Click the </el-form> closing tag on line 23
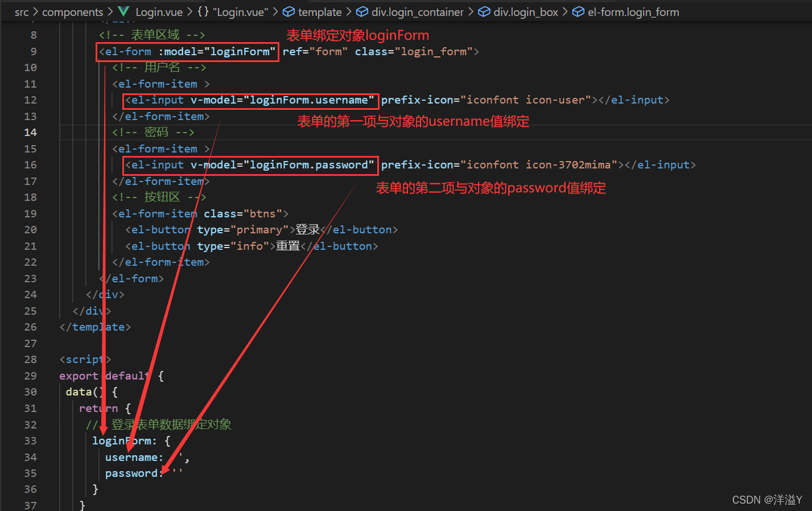Screen dimensions: 812x511 [131, 278]
